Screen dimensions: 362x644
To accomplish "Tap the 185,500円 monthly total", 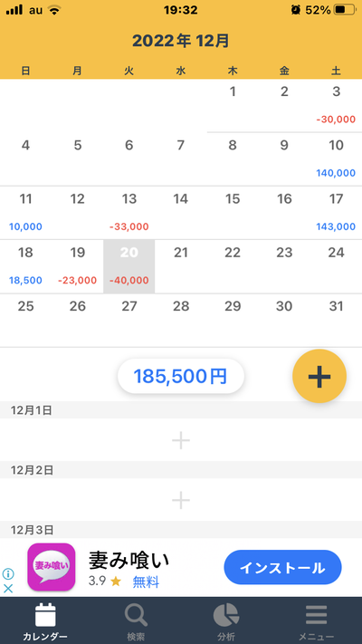I will tap(181, 376).
